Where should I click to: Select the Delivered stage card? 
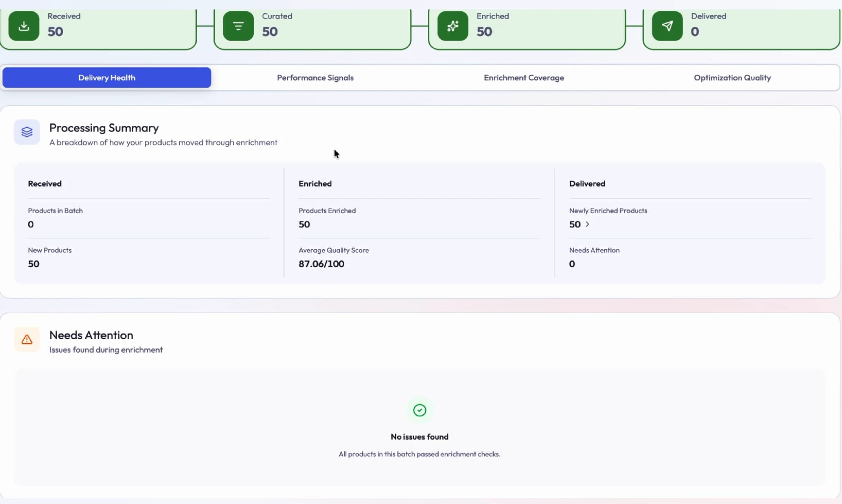pyautogui.click(x=741, y=28)
